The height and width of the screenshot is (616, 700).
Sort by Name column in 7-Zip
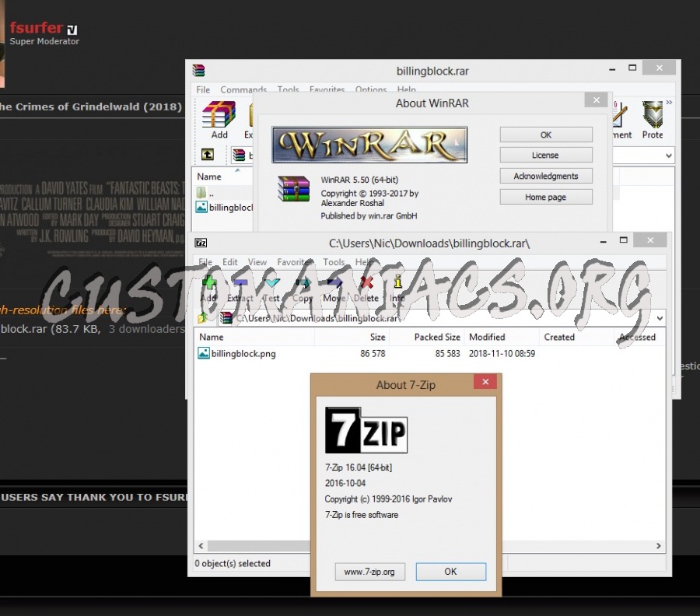coord(254,337)
